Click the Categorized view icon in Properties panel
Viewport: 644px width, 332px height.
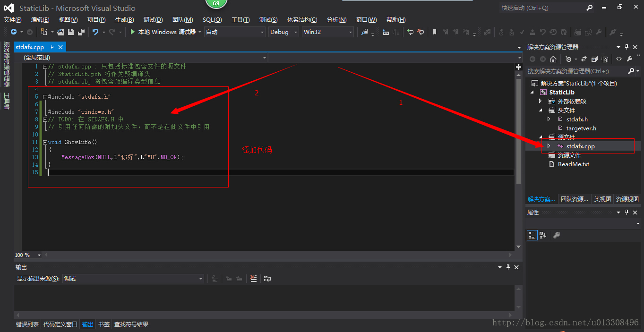click(x=532, y=235)
